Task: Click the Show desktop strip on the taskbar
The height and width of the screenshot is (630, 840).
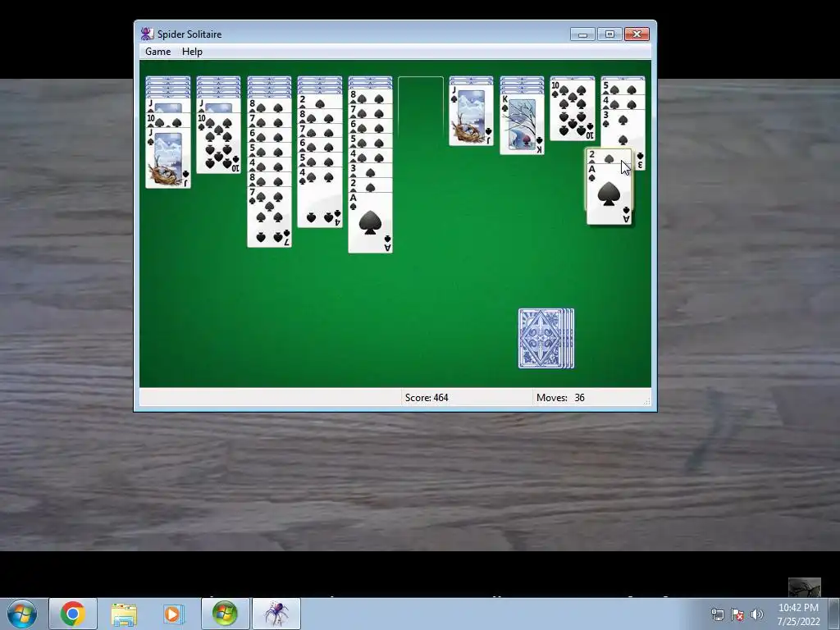Action: tap(834, 614)
